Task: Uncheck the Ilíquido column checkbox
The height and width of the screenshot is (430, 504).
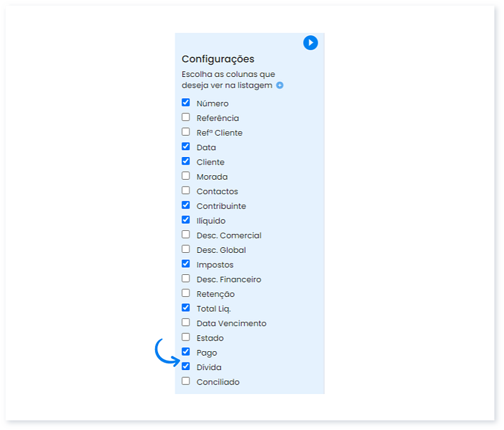Action: (186, 219)
